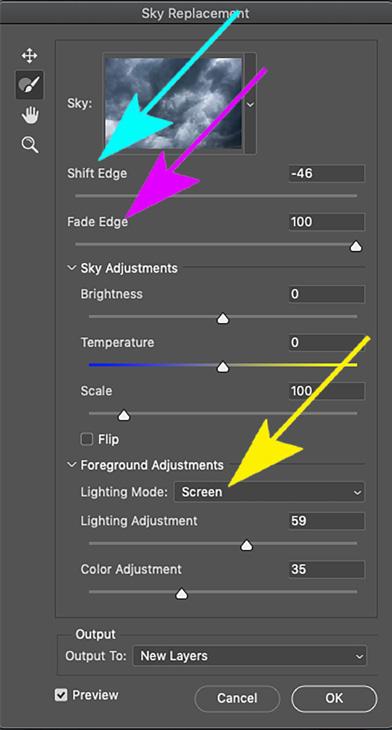This screenshot has width=392, height=730.
Task: Collapse the Sky Adjustments section
Action: 72,268
